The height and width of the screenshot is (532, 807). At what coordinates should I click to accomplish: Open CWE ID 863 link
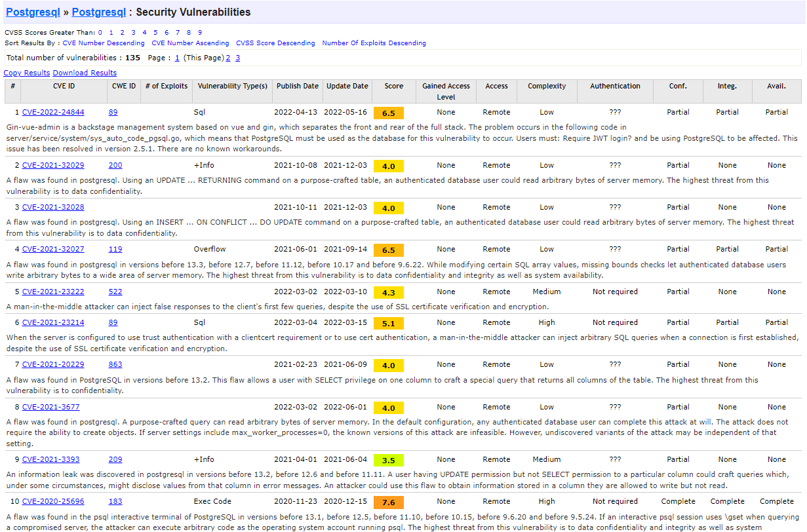pyautogui.click(x=115, y=364)
